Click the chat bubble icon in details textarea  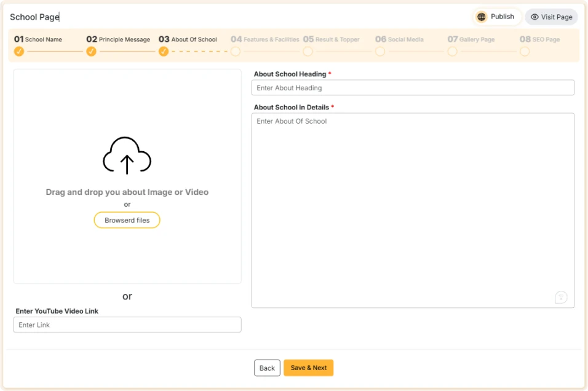[x=561, y=298]
